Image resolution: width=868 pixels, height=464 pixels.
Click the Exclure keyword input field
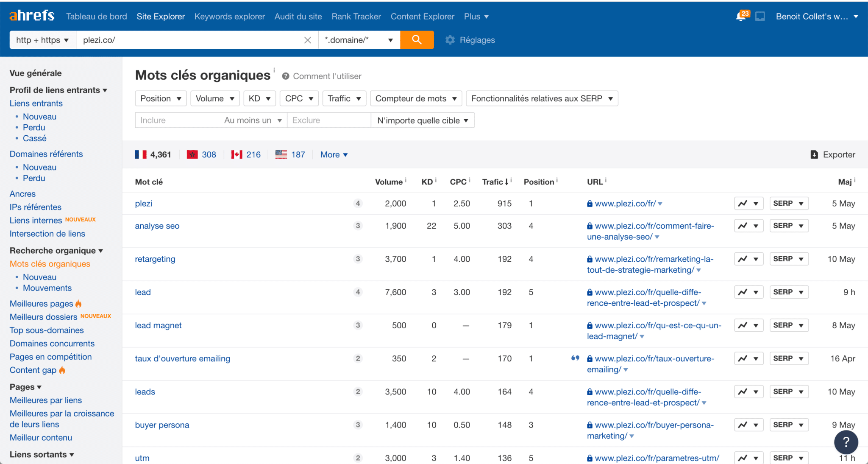pyautogui.click(x=329, y=120)
